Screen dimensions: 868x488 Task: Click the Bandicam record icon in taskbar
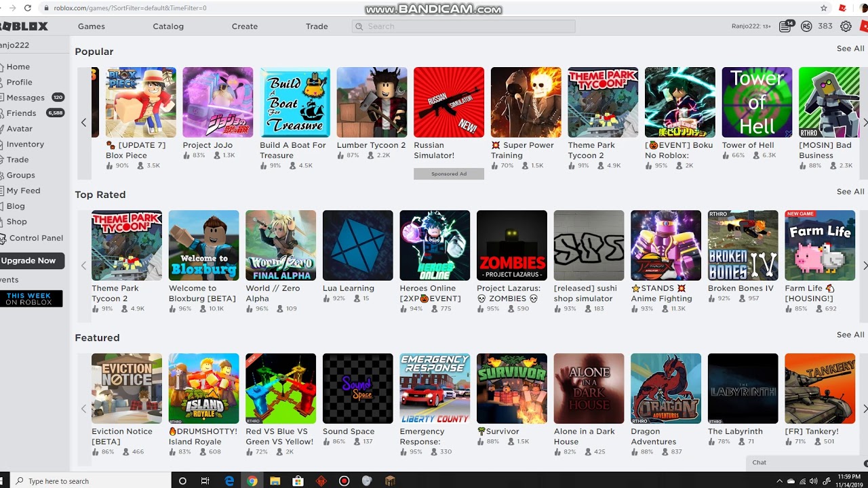tap(344, 481)
